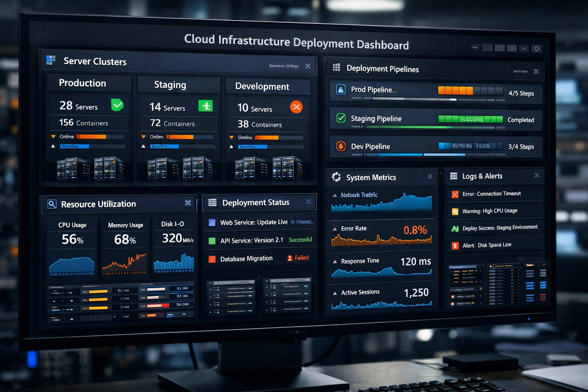Click the Server Clusters grid icon

click(x=51, y=60)
